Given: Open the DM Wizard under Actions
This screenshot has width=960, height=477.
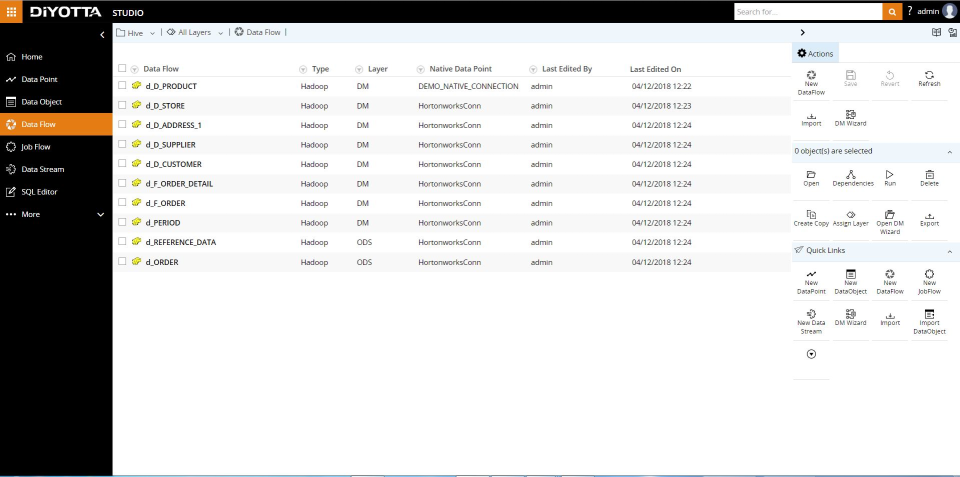Looking at the screenshot, I should click(850, 118).
